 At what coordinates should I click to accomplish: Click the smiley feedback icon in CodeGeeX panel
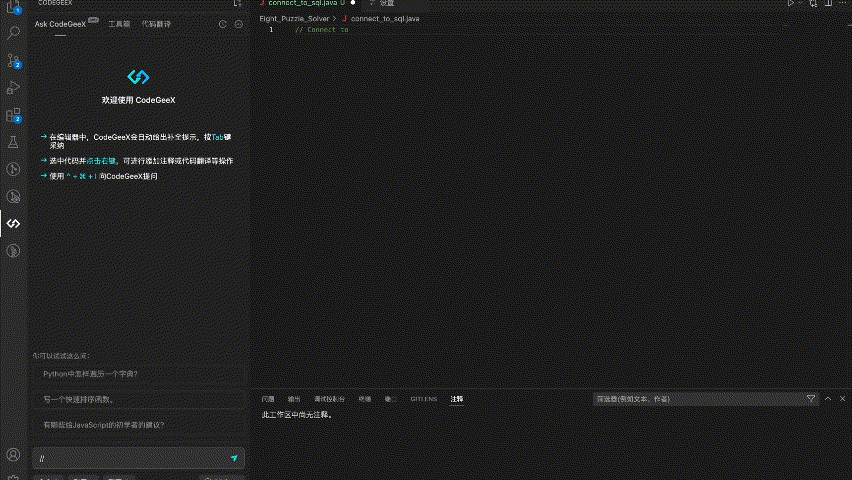pyautogui.click(x=239, y=24)
